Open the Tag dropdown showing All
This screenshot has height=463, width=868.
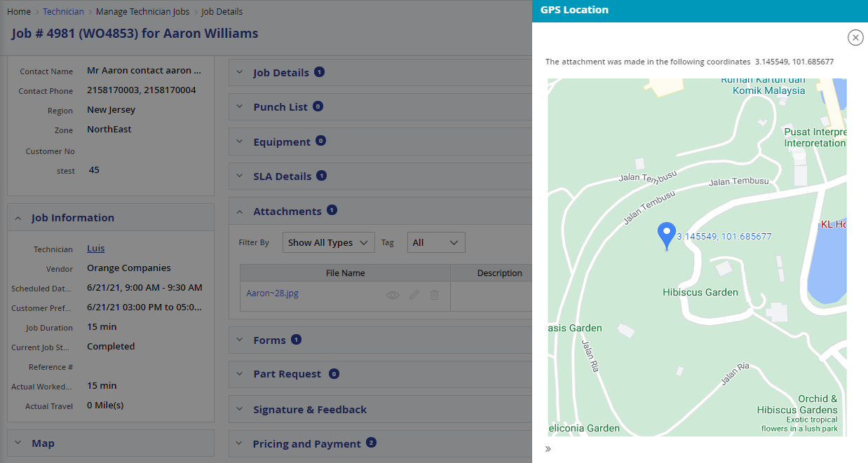coord(436,242)
